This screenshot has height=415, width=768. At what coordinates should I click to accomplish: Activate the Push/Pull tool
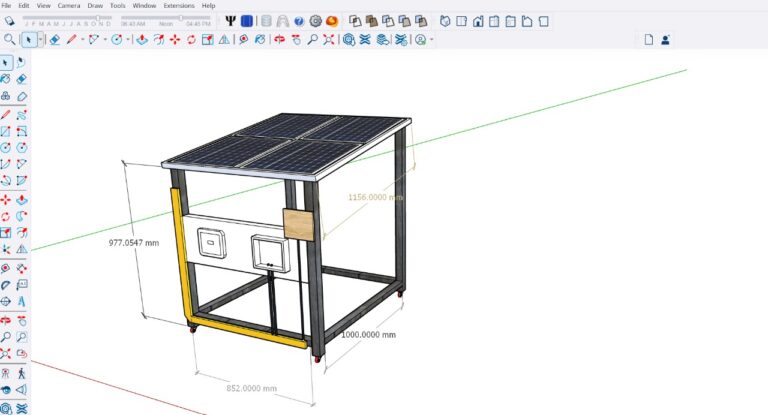142,40
